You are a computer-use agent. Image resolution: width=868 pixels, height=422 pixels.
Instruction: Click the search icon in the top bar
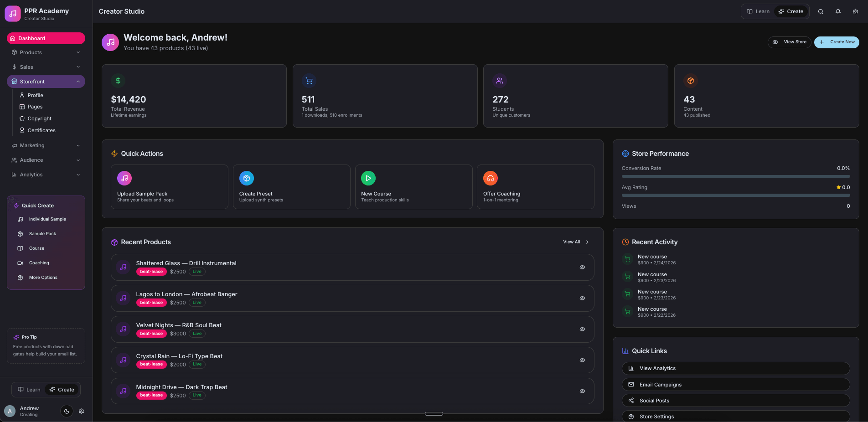[x=821, y=11]
